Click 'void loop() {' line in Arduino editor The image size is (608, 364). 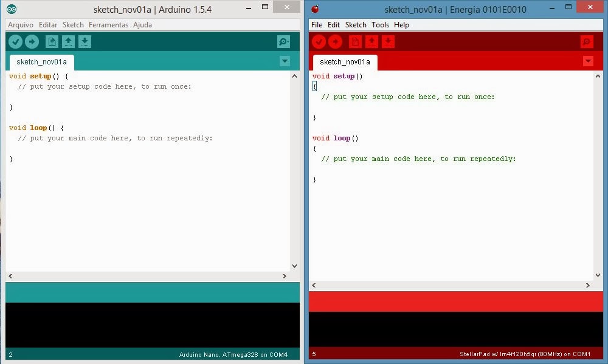pos(36,128)
